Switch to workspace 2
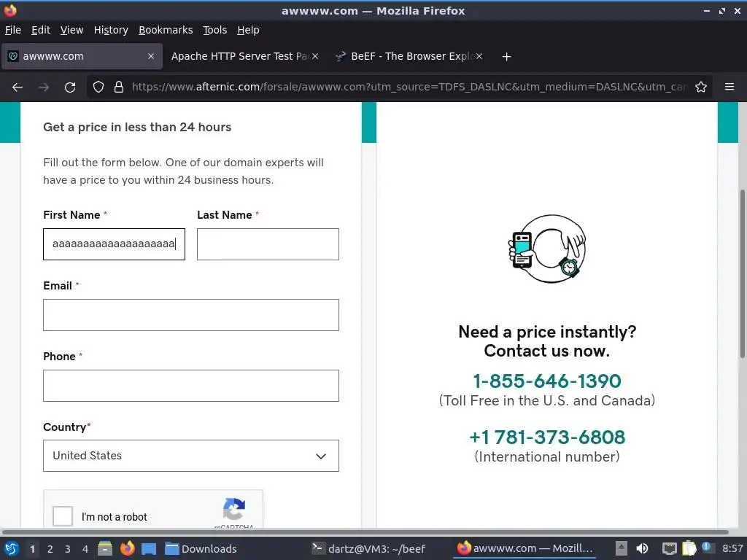747x560 pixels. 50,548
